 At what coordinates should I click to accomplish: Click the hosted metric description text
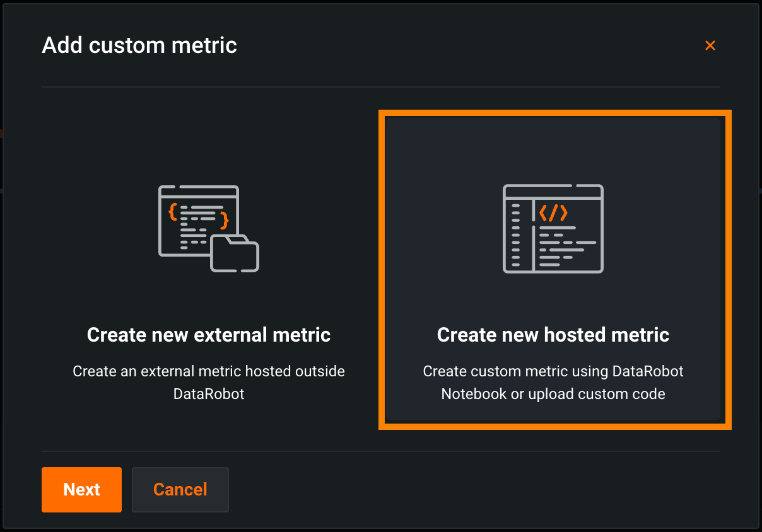pos(553,383)
